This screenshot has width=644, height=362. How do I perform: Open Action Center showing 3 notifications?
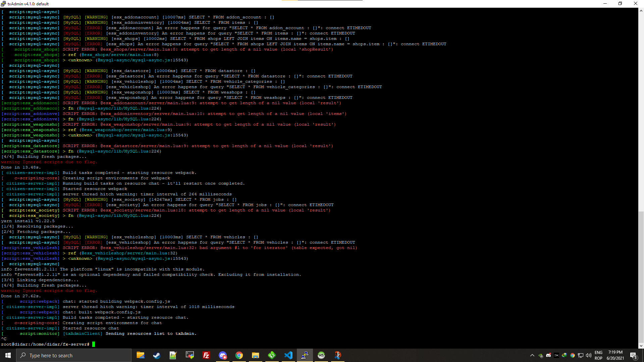coord(634,355)
